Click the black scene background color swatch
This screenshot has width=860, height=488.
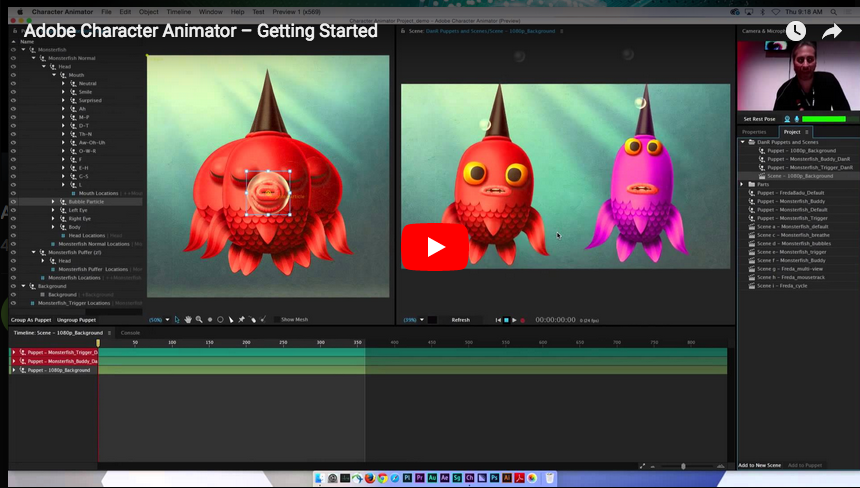click(432, 320)
